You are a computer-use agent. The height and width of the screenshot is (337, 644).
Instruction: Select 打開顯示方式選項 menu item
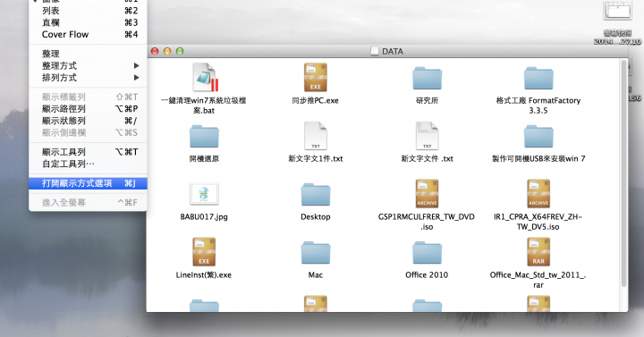pyautogui.click(x=88, y=183)
